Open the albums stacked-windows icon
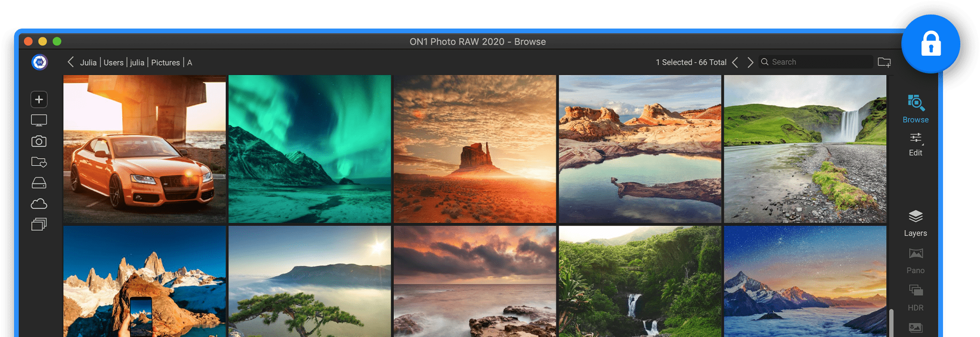This screenshot has height=337, width=980. click(x=39, y=225)
